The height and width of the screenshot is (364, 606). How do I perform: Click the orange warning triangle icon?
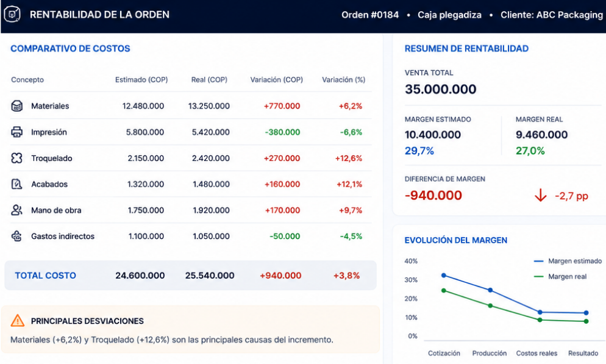tap(18, 321)
